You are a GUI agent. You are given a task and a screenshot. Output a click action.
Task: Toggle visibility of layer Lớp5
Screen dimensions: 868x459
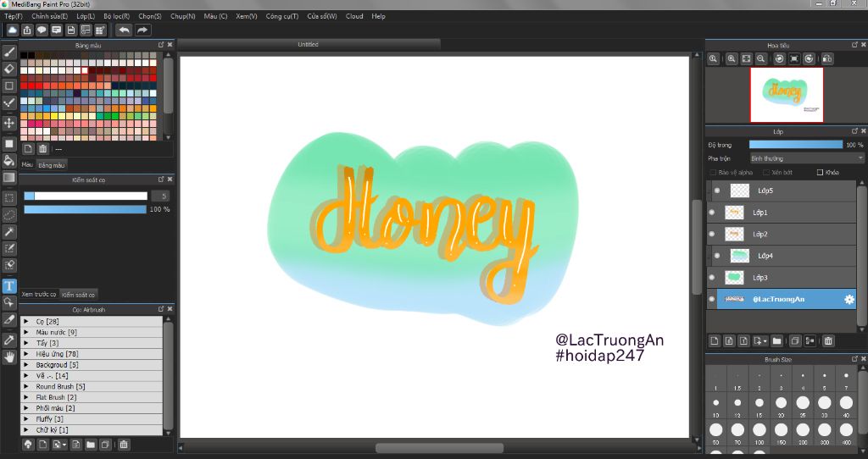point(717,191)
